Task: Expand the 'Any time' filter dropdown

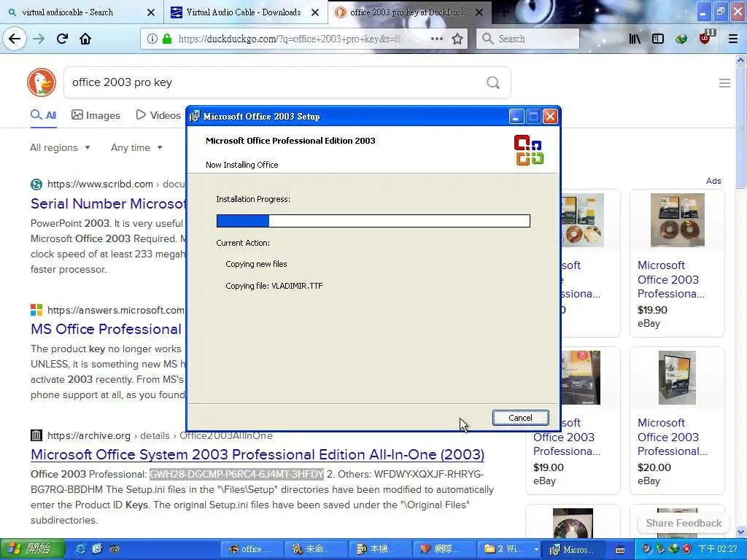Action: click(136, 147)
